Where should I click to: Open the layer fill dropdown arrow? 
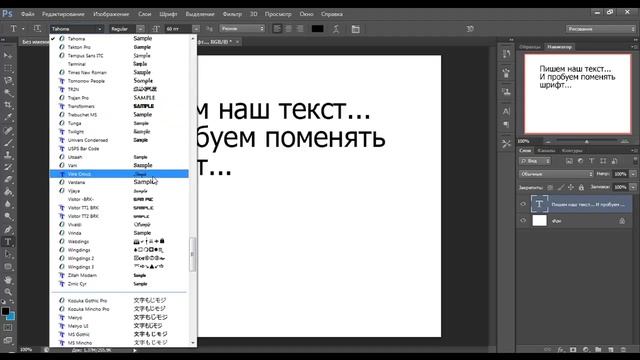tap(633, 187)
